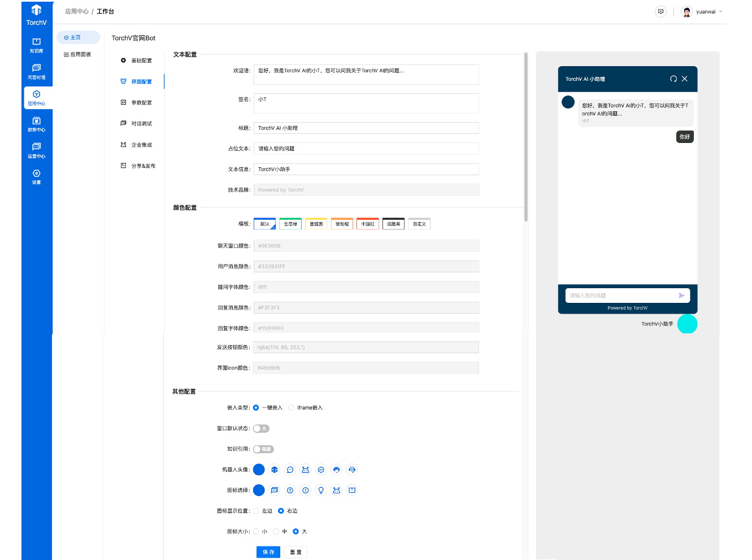This screenshot has height=560, width=752.
Task: Choose the headset face robot avatar
Action: [352, 470]
